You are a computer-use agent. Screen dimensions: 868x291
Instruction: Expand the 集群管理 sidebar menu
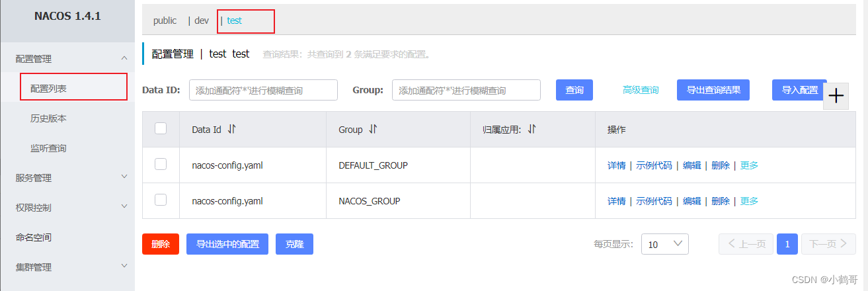(x=124, y=267)
